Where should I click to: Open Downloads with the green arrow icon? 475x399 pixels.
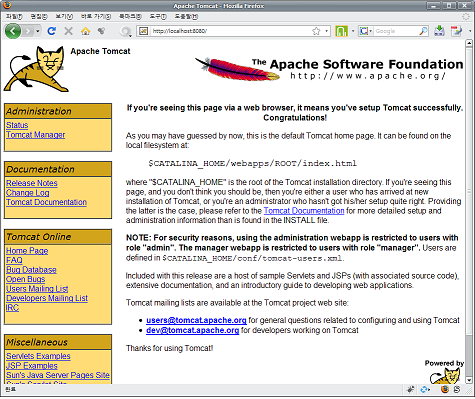click(439, 31)
